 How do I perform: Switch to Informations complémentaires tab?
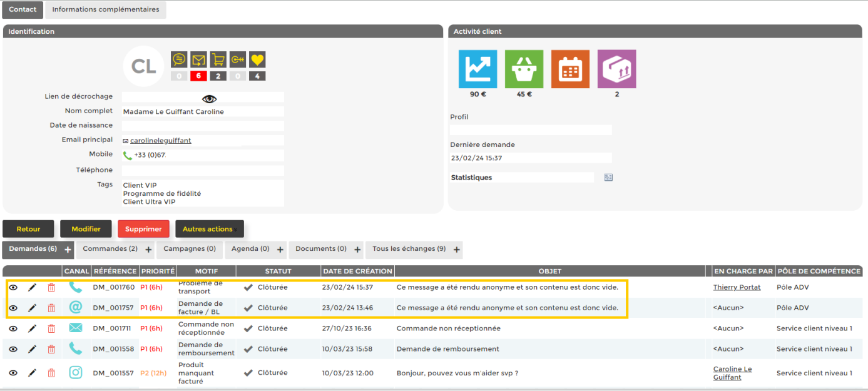click(x=105, y=10)
